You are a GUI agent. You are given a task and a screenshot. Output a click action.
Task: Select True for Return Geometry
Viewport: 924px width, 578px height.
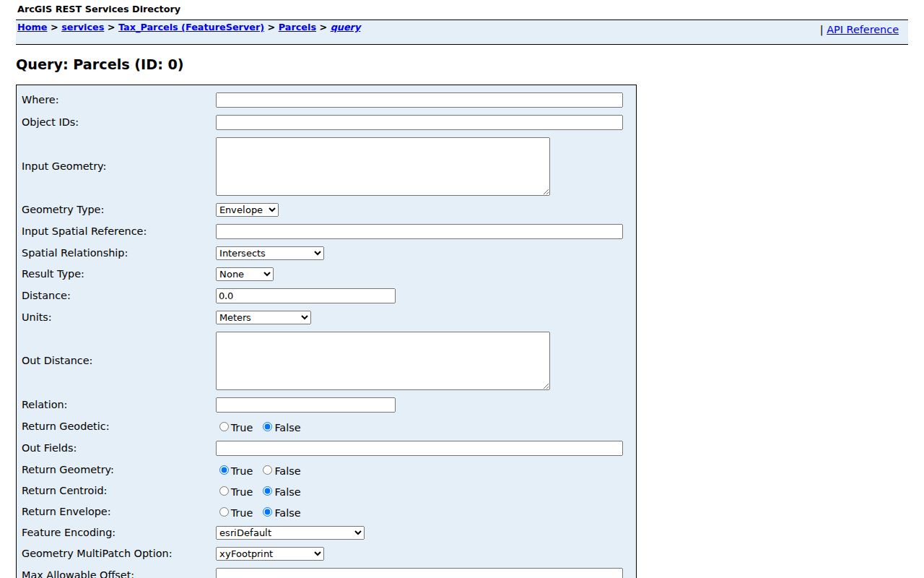point(224,470)
